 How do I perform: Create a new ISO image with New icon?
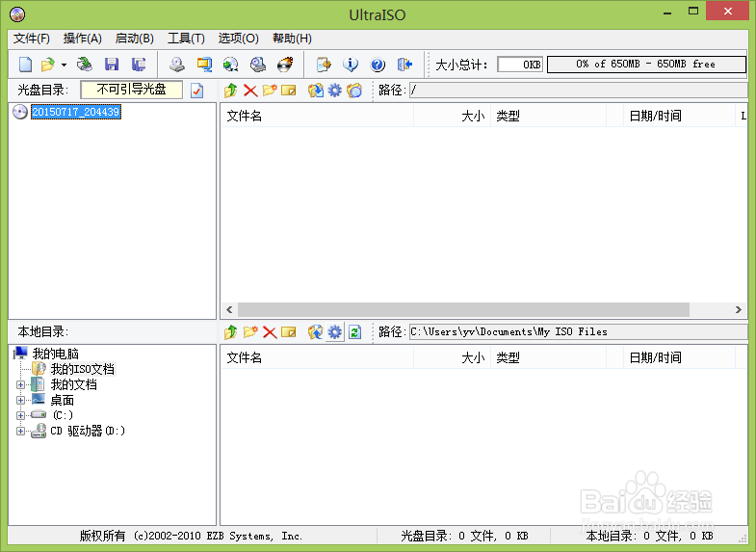(25, 65)
